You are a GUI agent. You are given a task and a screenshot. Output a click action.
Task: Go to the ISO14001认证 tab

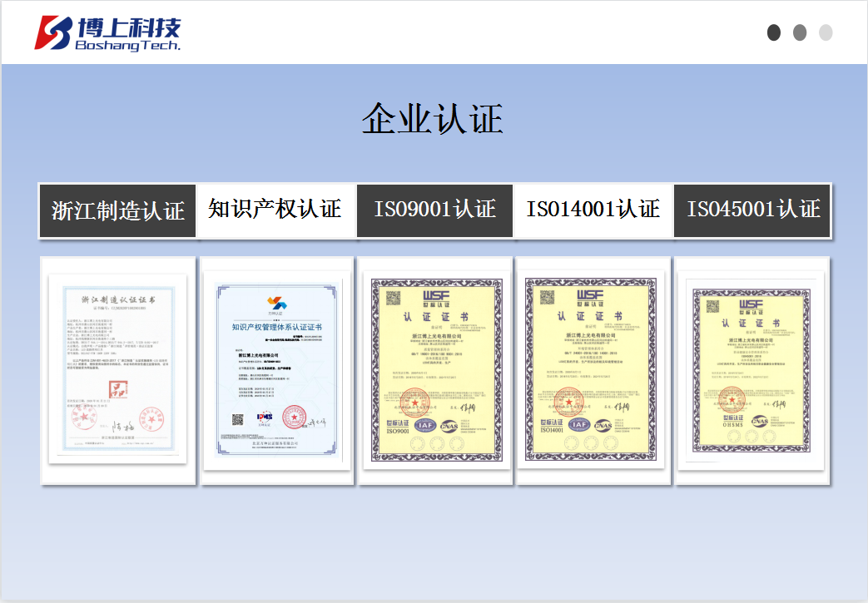point(593,209)
